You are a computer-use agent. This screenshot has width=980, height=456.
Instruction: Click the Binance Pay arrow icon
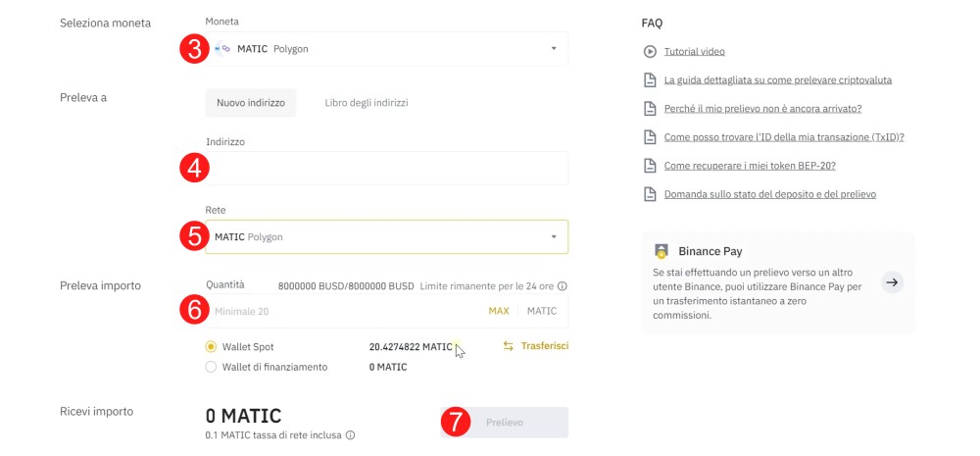pos(891,282)
